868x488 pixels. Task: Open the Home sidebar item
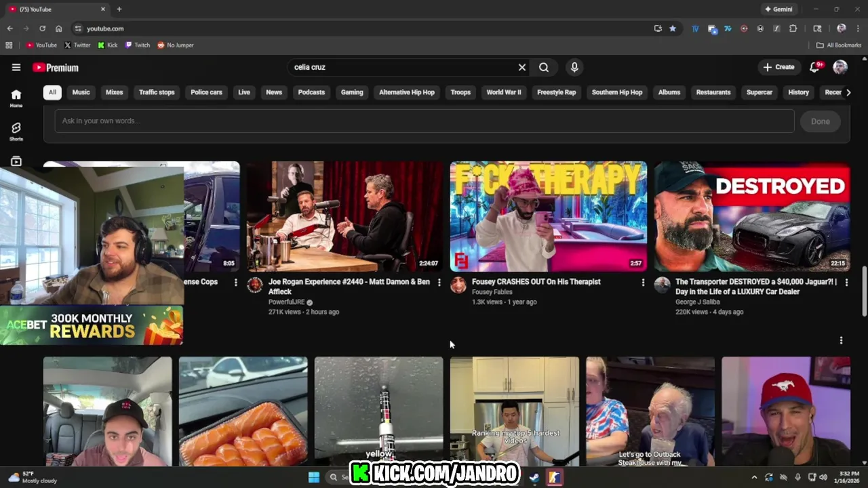(x=16, y=98)
